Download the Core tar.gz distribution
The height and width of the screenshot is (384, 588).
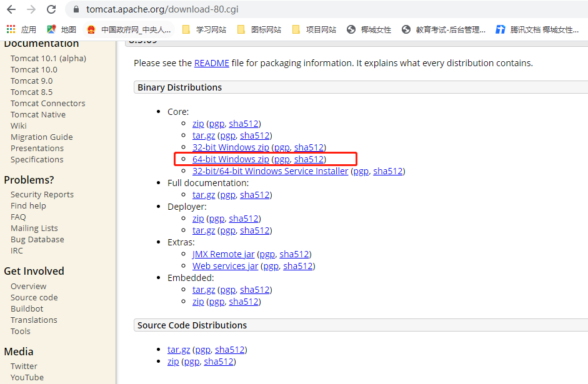[204, 135]
